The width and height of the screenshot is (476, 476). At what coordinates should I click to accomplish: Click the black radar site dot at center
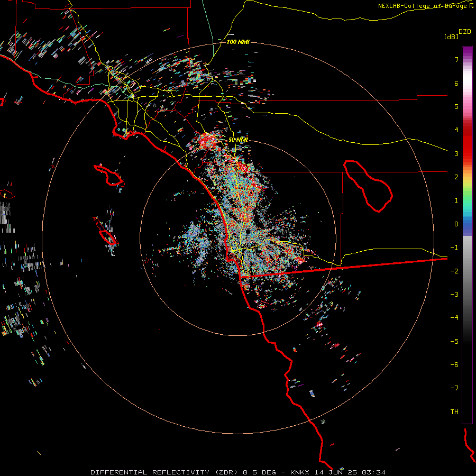click(248, 232)
